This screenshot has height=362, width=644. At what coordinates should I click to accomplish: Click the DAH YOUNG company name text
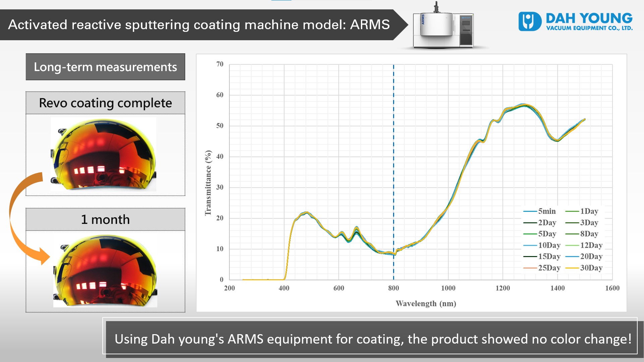click(589, 18)
